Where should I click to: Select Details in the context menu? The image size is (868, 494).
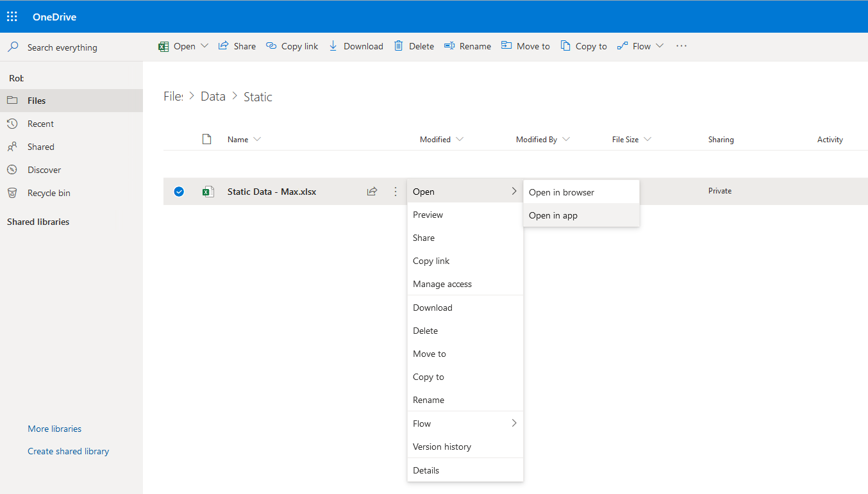pyautogui.click(x=465, y=470)
